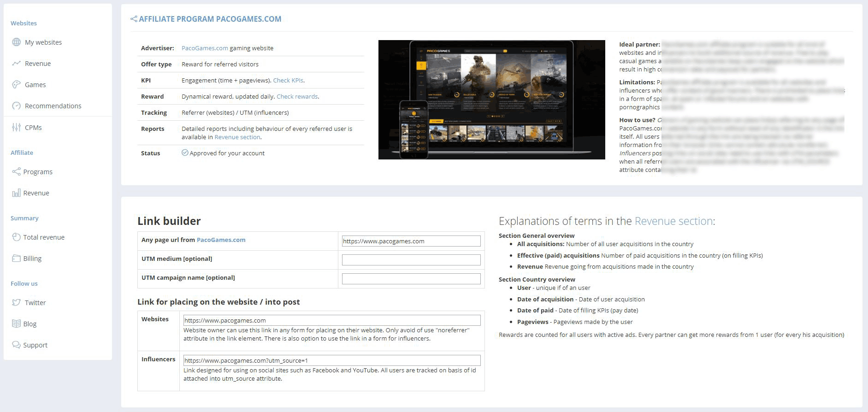Click the PacoGames laptop preview image
The width and height of the screenshot is (868, 412).
tap(492, 100)
